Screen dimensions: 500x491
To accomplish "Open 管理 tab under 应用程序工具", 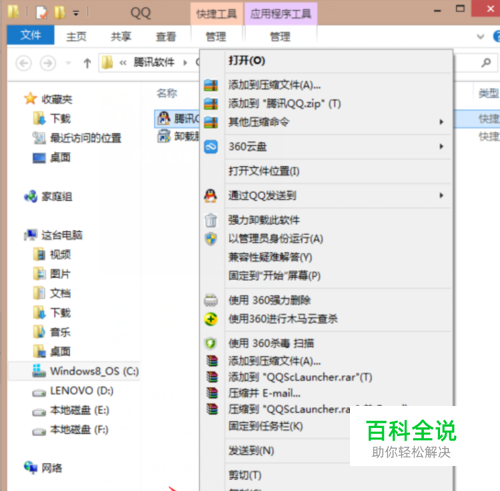I will (280, 36).
